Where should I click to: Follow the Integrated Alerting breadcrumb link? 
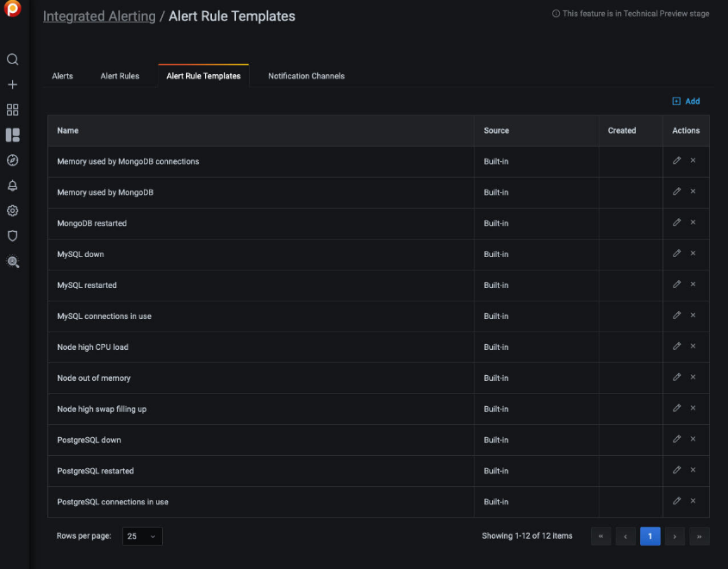[99, 16]
